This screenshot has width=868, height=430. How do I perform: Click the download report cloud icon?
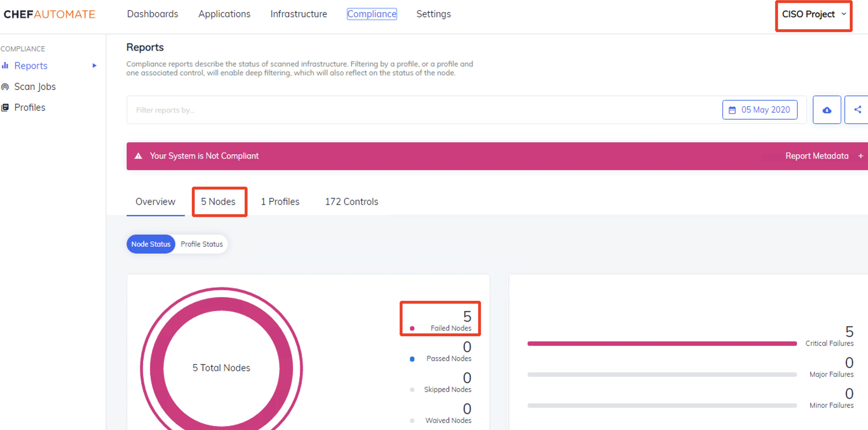(827, 110)
